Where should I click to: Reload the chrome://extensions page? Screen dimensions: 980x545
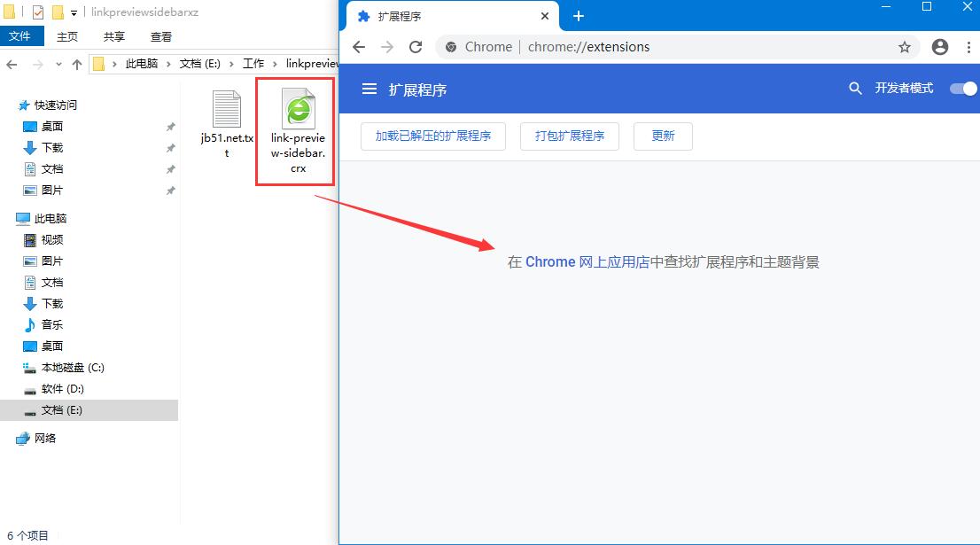416,47
